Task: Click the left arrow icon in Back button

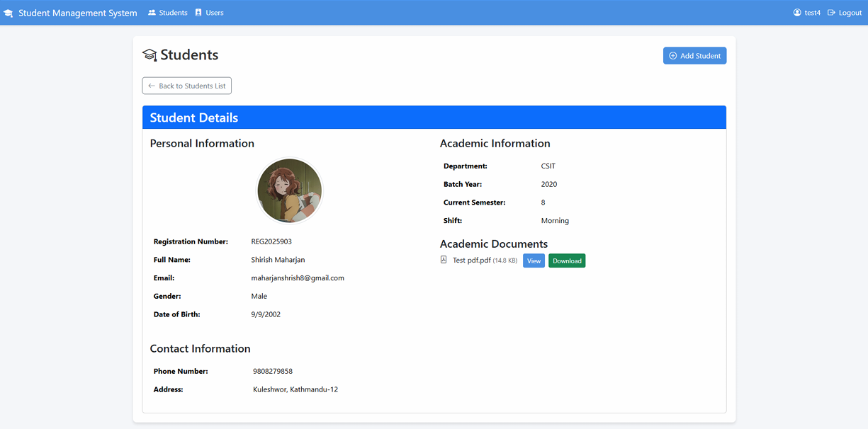Action: pos(152,86)
